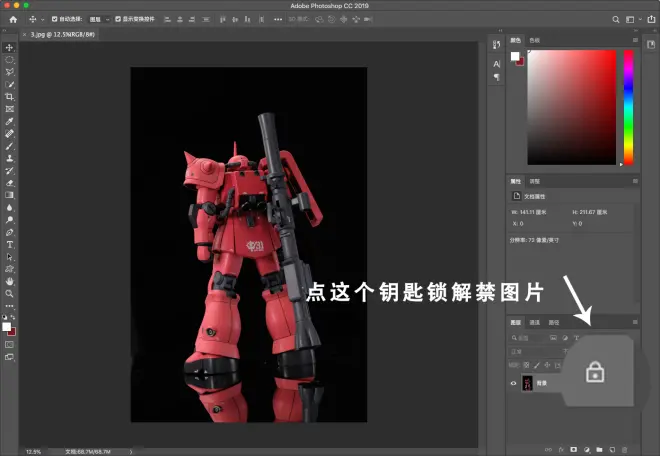Switch to the Adjustments tab

[535, 181]
